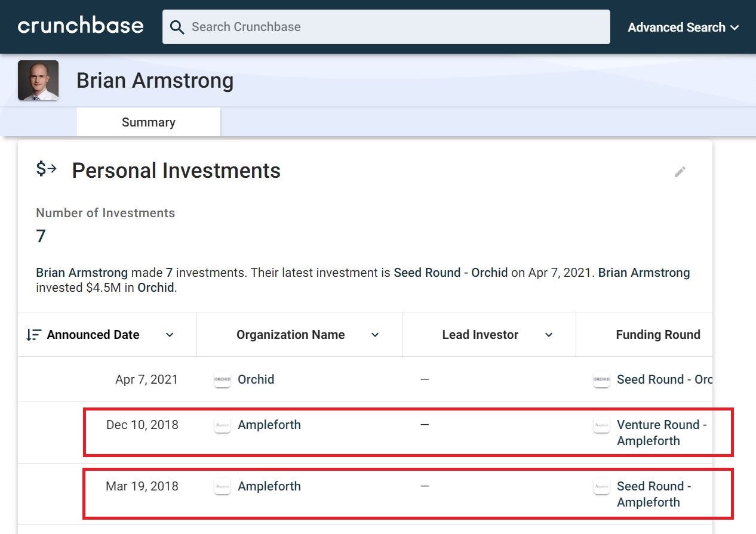Focus the Search Crunchbase field
Image resolution: width=756 pixels, height=534 pixels.
[386, 27]
